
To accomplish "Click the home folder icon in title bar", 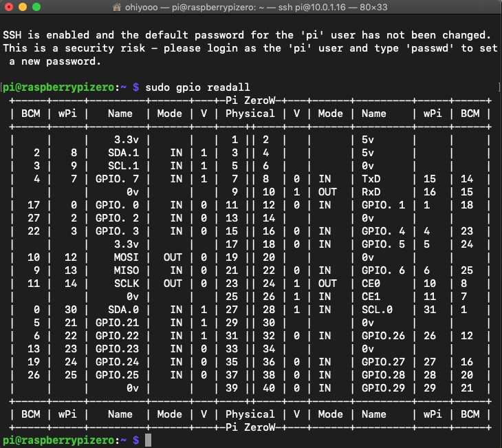I will (117, 7).
